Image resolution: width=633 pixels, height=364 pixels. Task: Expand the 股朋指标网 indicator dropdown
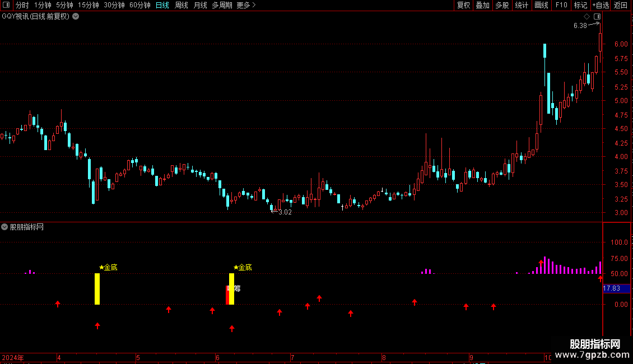tap(4, 227)
